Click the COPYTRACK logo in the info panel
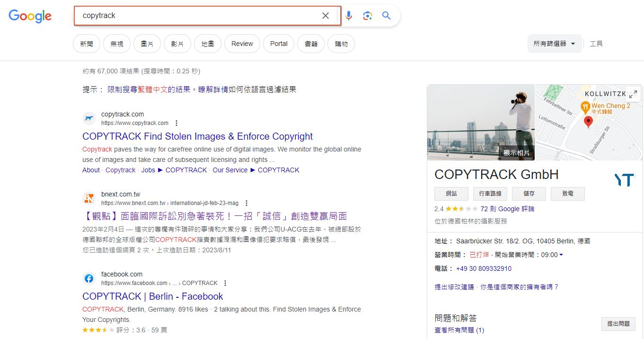This screenshot has width=644, height=339. point(624,180)
